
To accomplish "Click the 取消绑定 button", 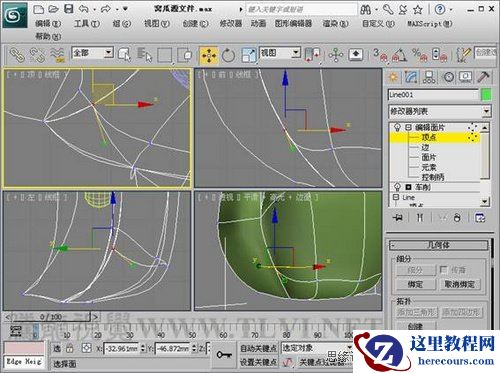I will tap(460, 284).
